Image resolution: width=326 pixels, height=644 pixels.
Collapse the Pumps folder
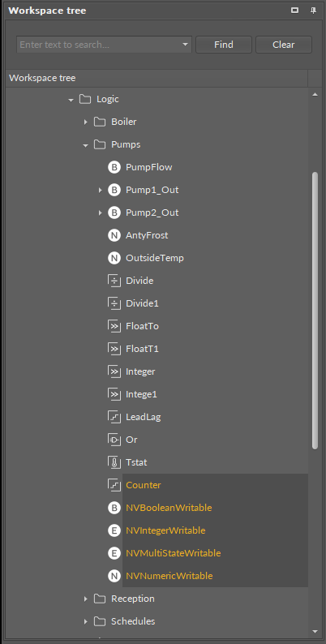85,145
